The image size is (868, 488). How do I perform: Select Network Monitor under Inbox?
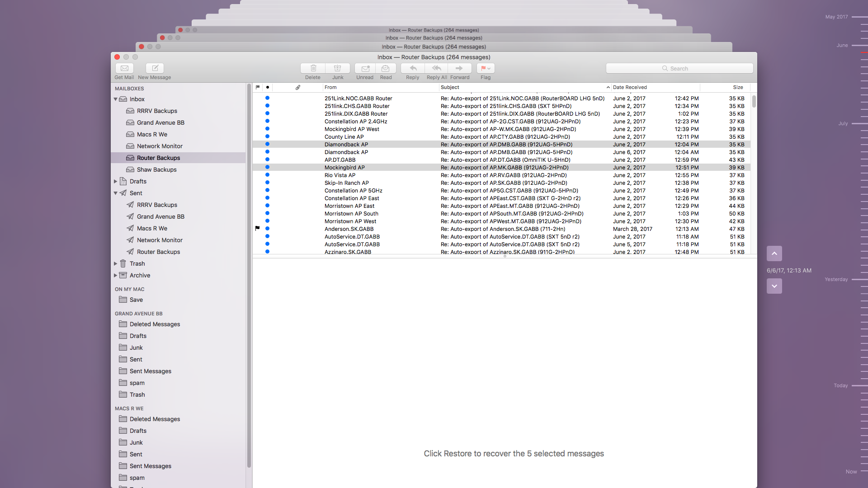(178, 146)
